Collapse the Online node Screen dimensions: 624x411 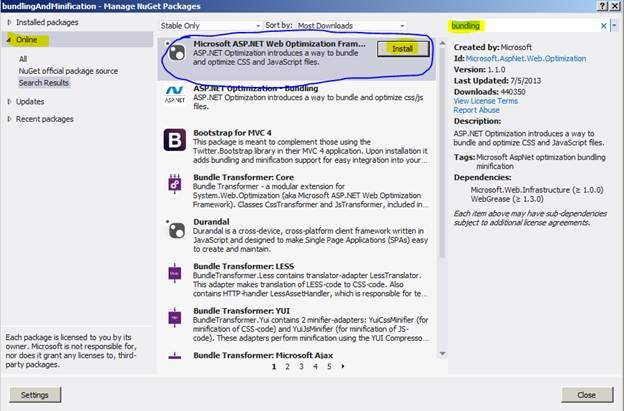9,40
